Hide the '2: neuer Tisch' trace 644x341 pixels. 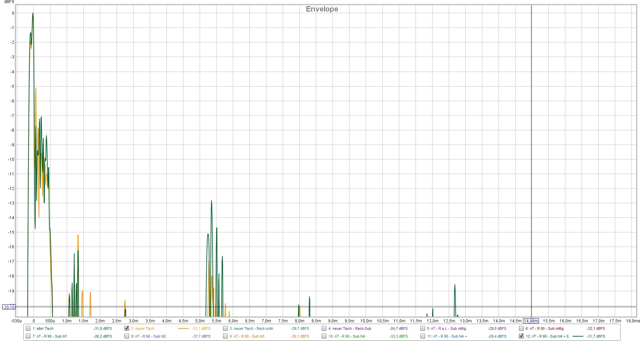tap(127, 328)
